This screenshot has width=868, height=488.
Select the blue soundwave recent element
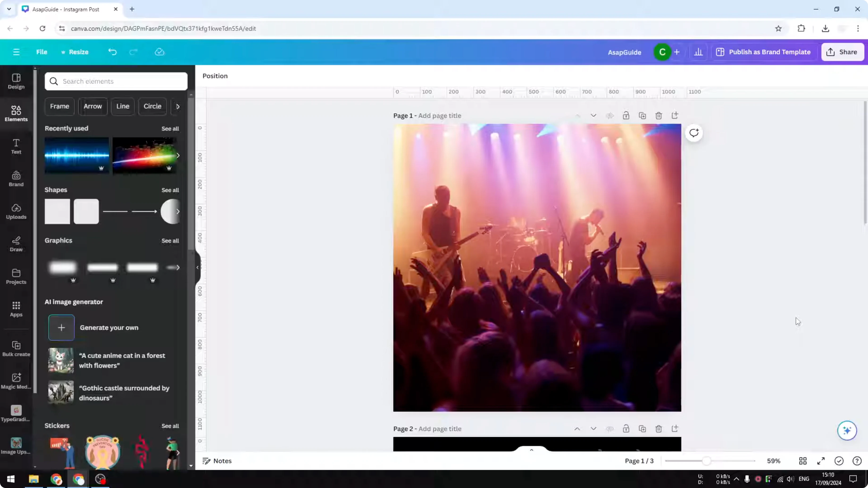click(x=77, y=155)
